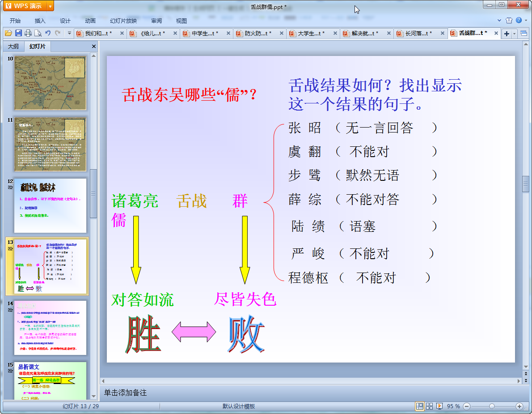Screen dimensions: 532x414
Task: Open file with the folder icon
Action: [8, 33]
